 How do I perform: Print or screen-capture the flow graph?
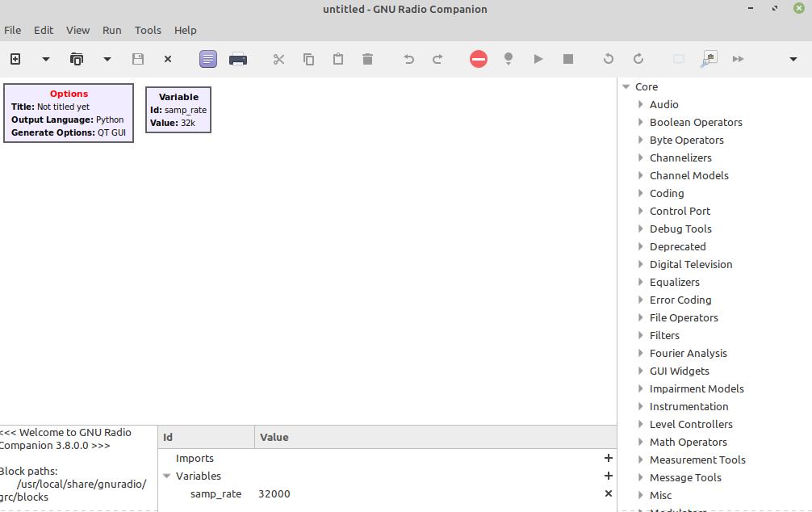238,59
